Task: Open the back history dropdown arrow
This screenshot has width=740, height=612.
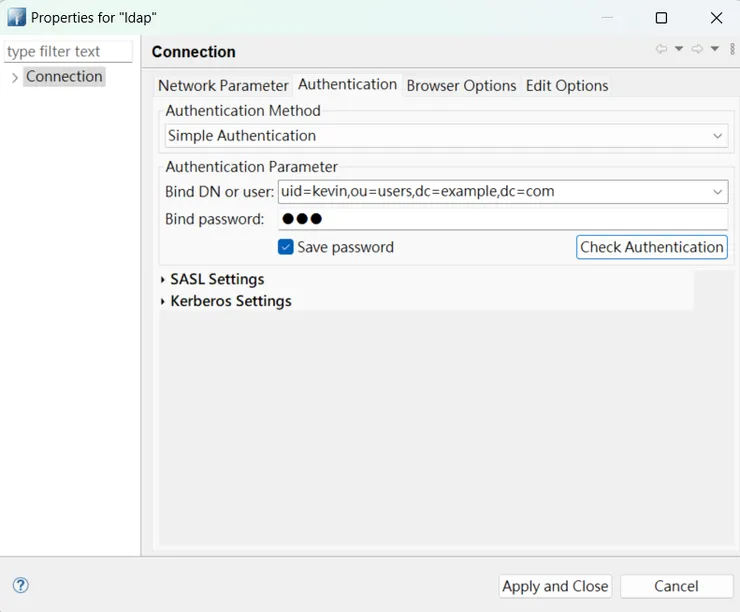Action: tap(679, 49)
